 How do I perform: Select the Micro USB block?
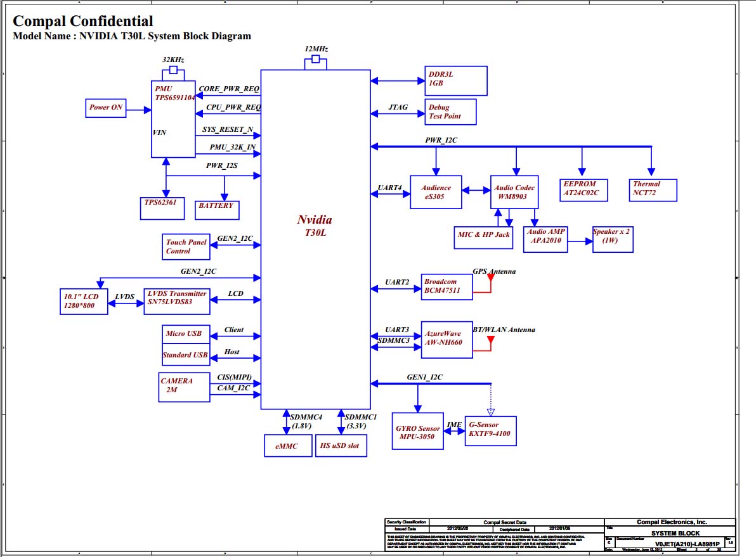coord(186,334)
